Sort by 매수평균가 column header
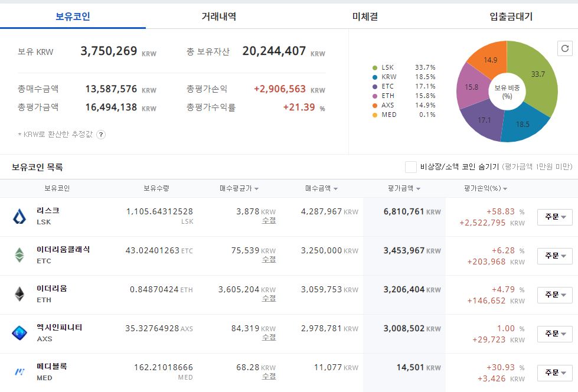The height and width of the screenshot is (392, 578). (239, 188)
